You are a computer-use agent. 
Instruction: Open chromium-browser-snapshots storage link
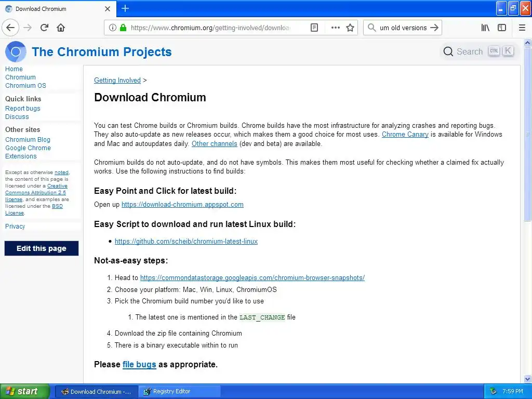click(x=252, y=277)
